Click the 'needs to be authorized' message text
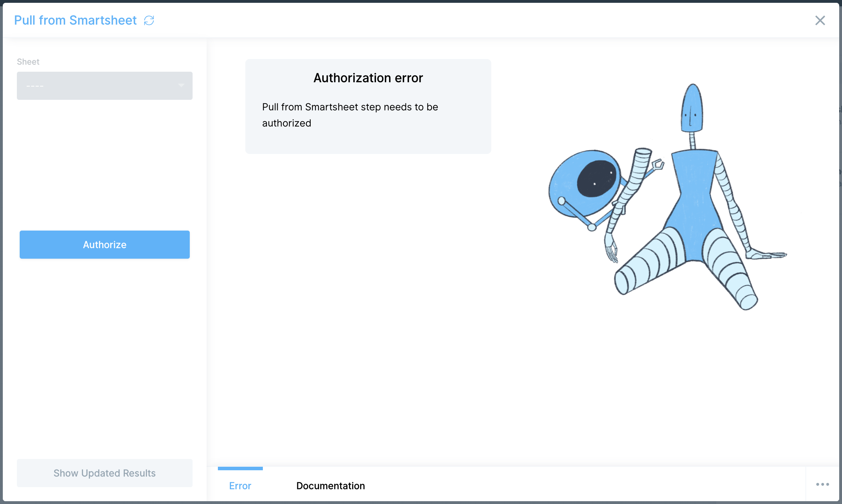842x504 pixels. click(x=350, y=115)
